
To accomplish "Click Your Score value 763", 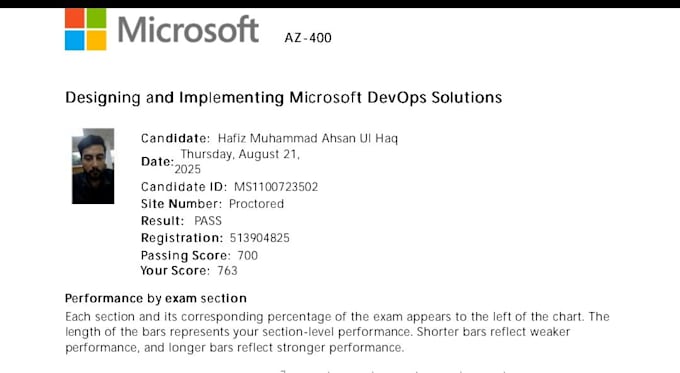I will pos(227,271).
